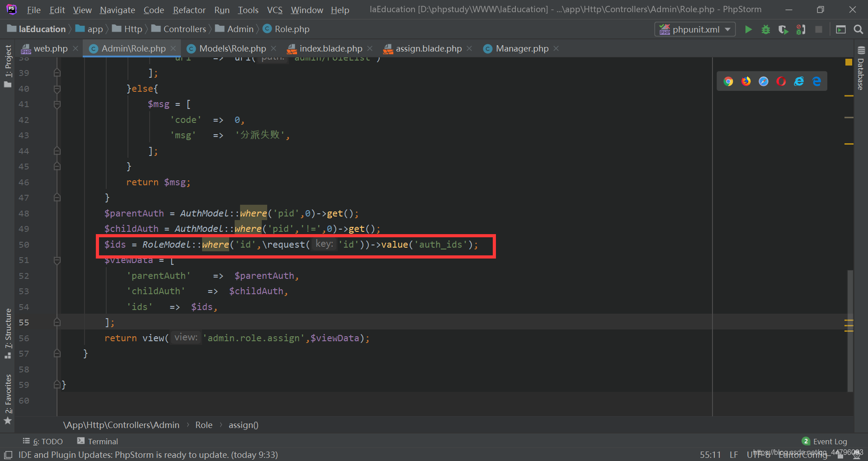
Task: Open the Tools menu
Action: 248,9
